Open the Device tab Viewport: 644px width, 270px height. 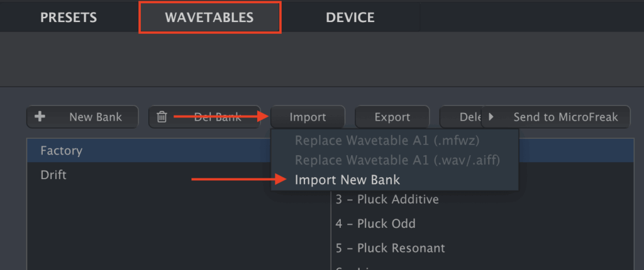pos(350,18)
